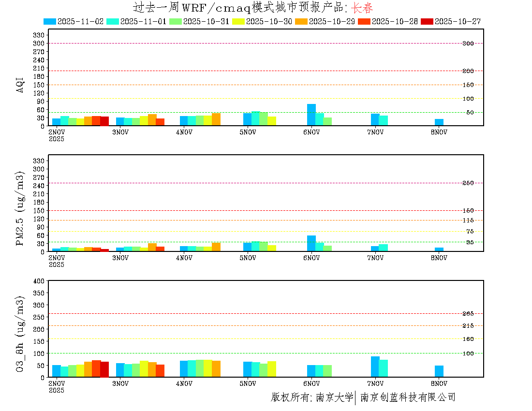
Task: Click the 250 threshold label in PM2.5 chart
Action: click(468, 183)
